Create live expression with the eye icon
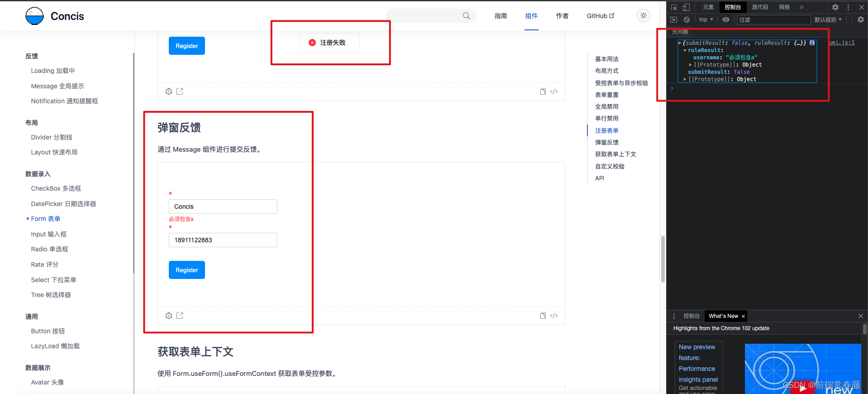 click(x=726, y=19)
